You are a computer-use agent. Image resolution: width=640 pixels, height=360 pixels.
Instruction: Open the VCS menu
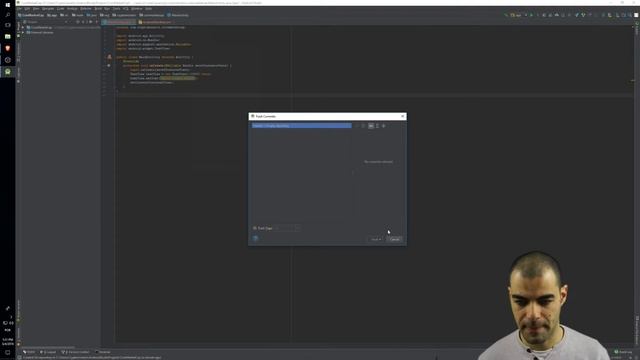click(x=126, y=9)
